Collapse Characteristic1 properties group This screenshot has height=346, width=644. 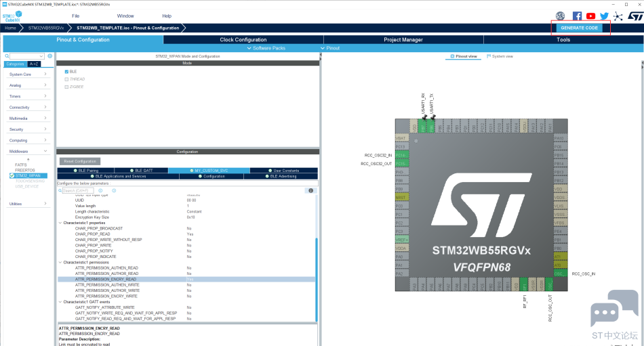tap(60, 223)
